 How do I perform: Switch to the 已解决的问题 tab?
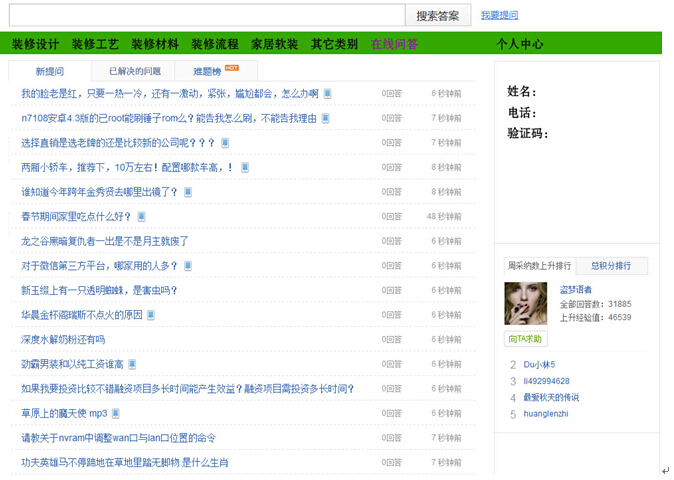click(x=135, y=72)
